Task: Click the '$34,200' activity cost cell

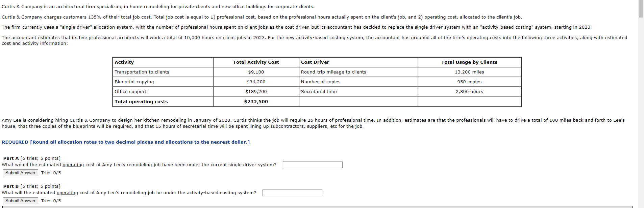Action: pos(256,82)
